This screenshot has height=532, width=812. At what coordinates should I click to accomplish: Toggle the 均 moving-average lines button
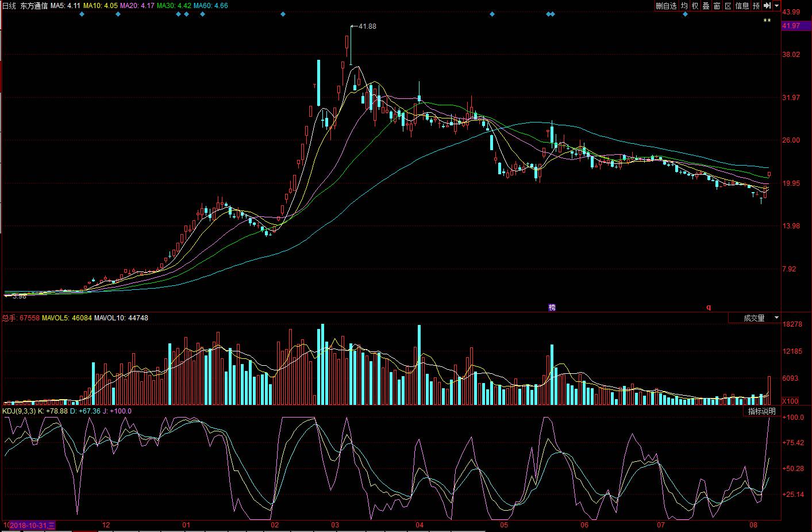[684, 6]
